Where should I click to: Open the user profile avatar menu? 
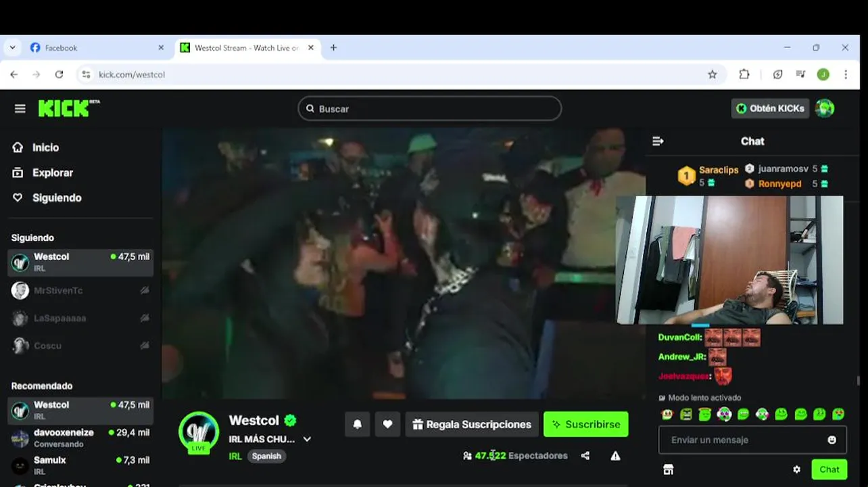[x=825, y=108]
